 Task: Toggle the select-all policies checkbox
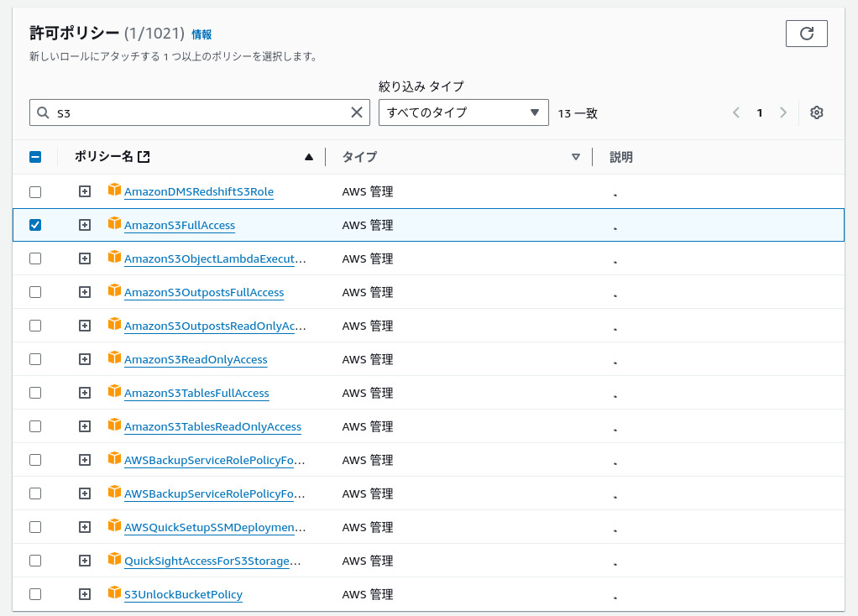[x=35, y=157]
